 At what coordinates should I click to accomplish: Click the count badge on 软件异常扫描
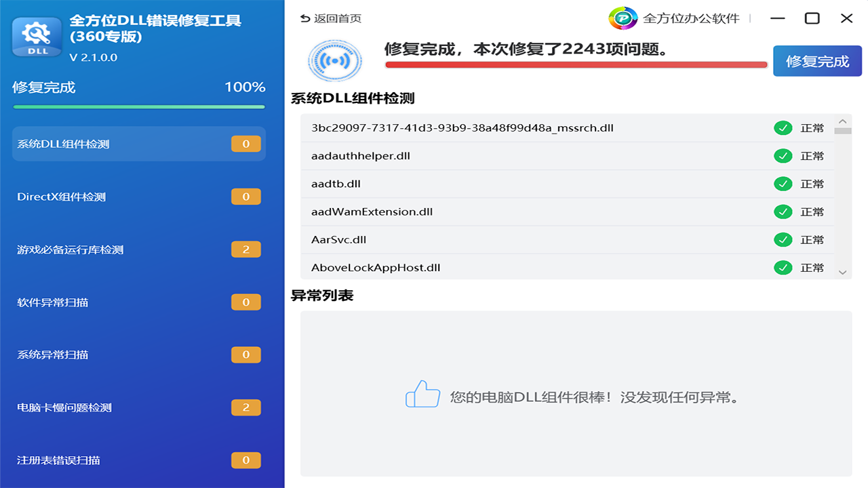[245, 302]
